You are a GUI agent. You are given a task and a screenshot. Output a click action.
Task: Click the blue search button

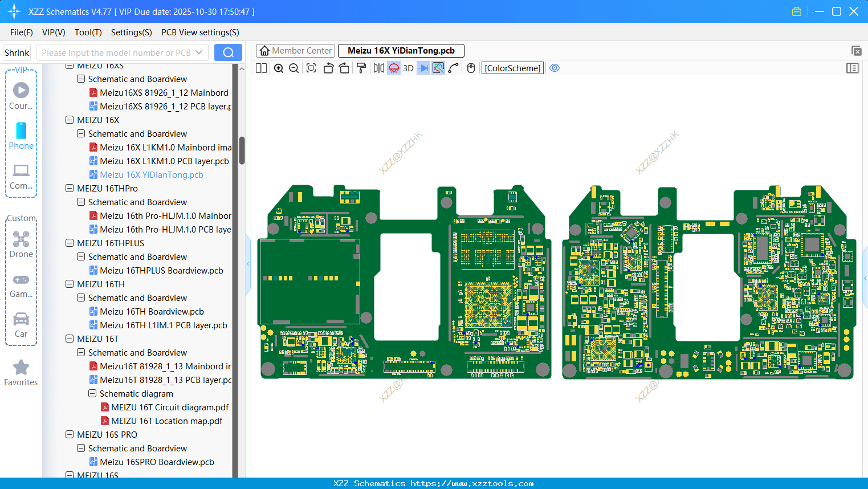(x=228, y=52)
